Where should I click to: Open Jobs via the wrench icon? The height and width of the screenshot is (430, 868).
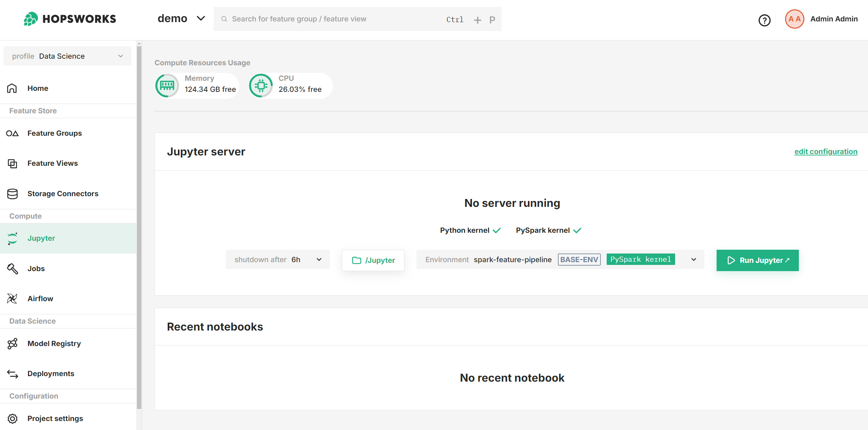point(12,269)
